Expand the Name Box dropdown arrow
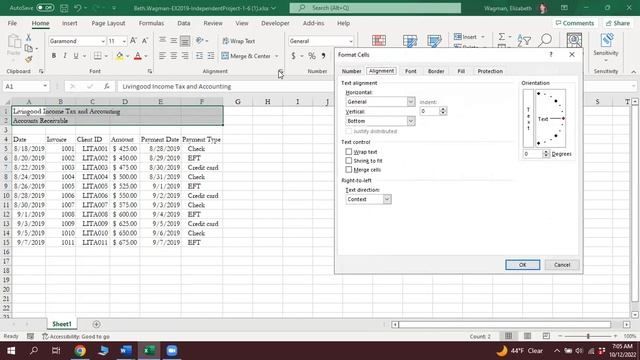 pos(44,87)
